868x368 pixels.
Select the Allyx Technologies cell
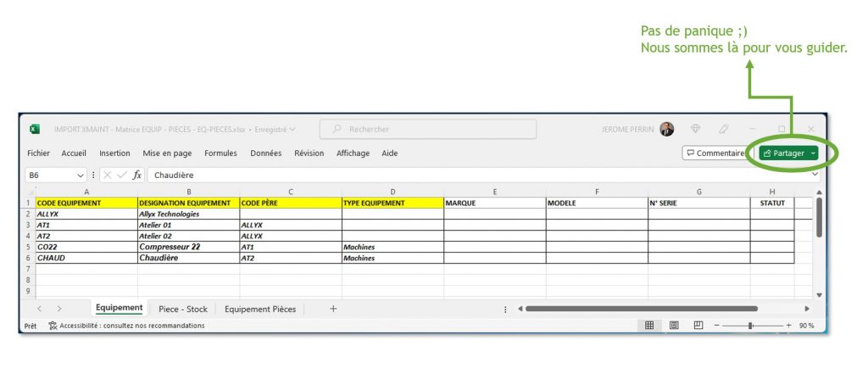coord(189,214)
